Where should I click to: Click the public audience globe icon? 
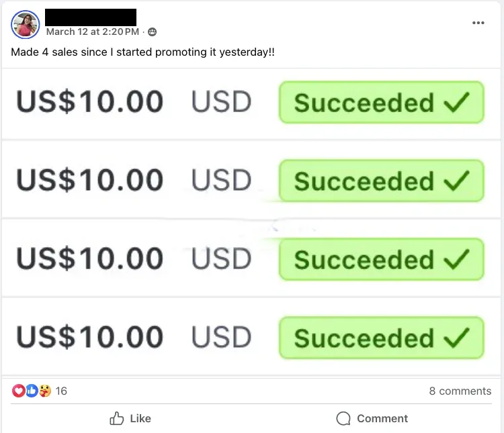click(152, 32)
